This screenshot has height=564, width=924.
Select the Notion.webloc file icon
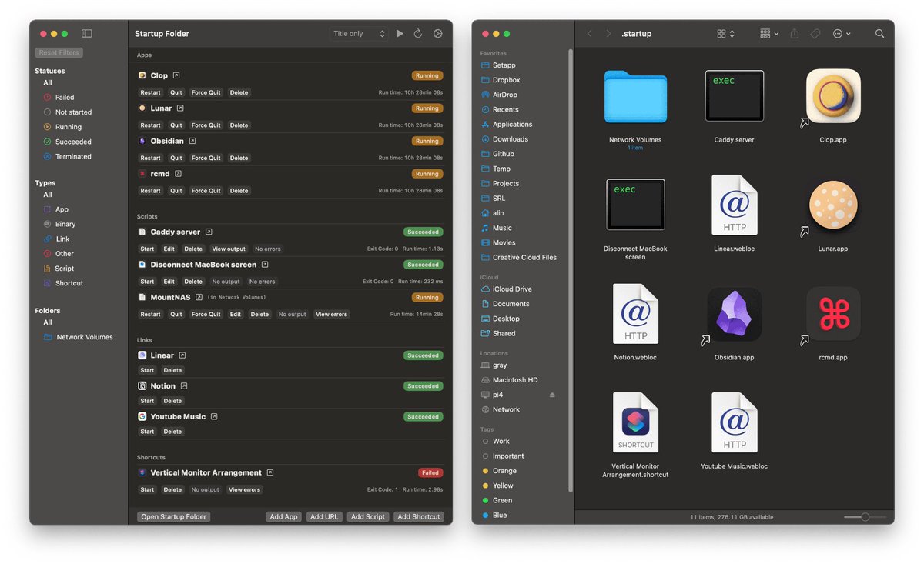coord(635,314)
